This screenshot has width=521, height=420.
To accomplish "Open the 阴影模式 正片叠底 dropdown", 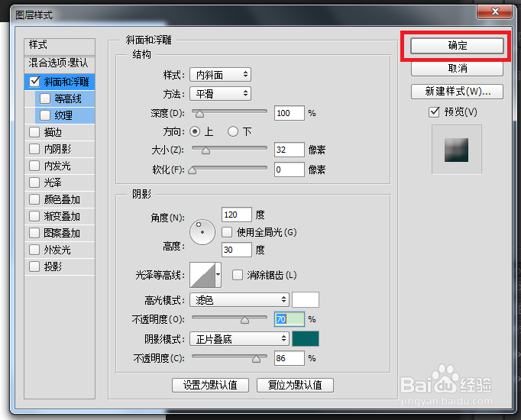I will [x=239, y=339].
